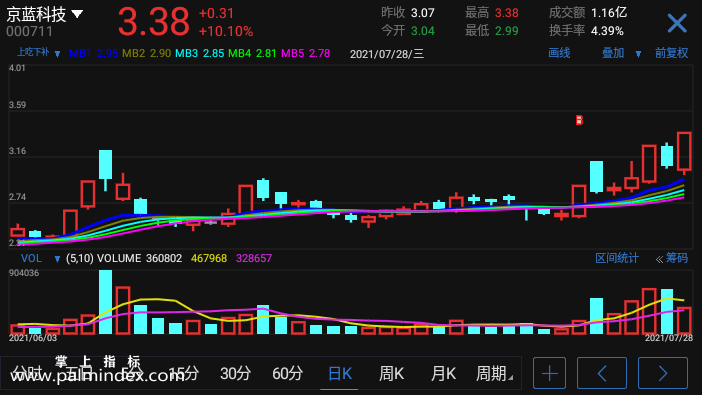
Task: Click the change amount +0.31
Action: [216, 13]
